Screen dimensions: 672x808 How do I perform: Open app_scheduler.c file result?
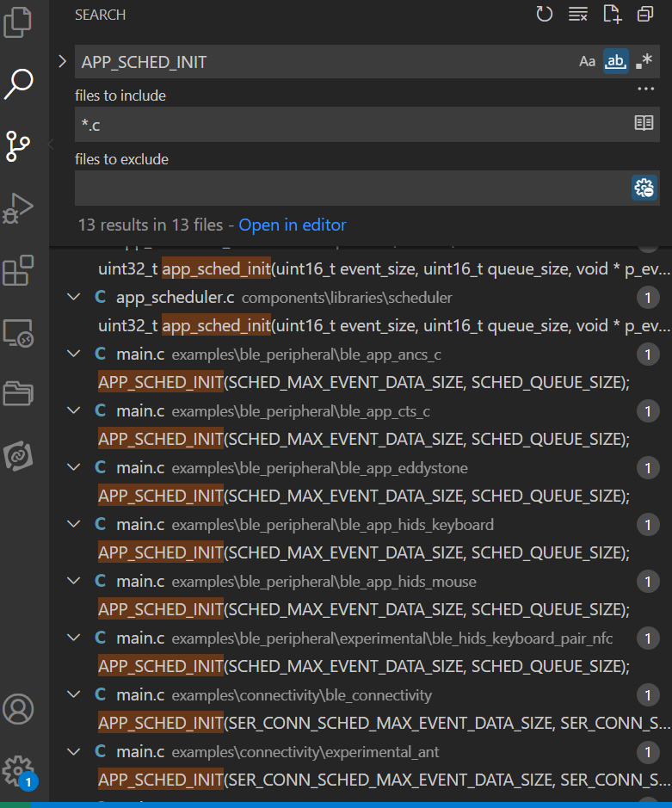pyautogui.click(x=176, y=298)
